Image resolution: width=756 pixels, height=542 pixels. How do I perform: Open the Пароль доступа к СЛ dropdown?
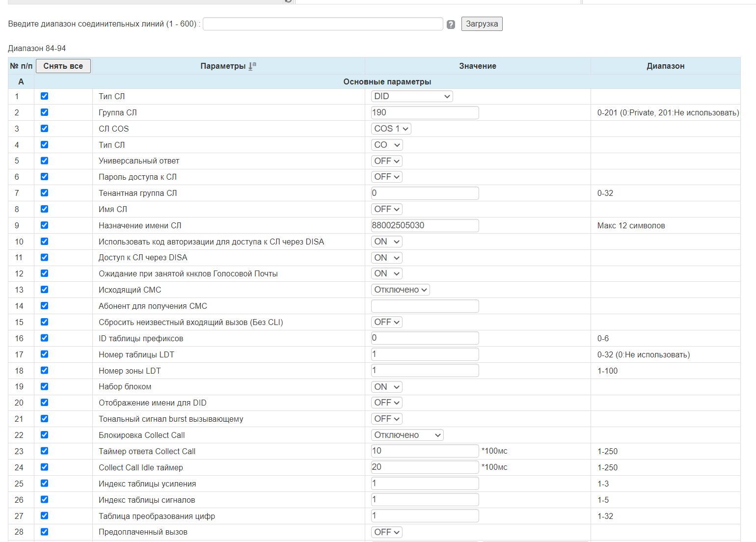pyautogui.click(x=387, y=177)
